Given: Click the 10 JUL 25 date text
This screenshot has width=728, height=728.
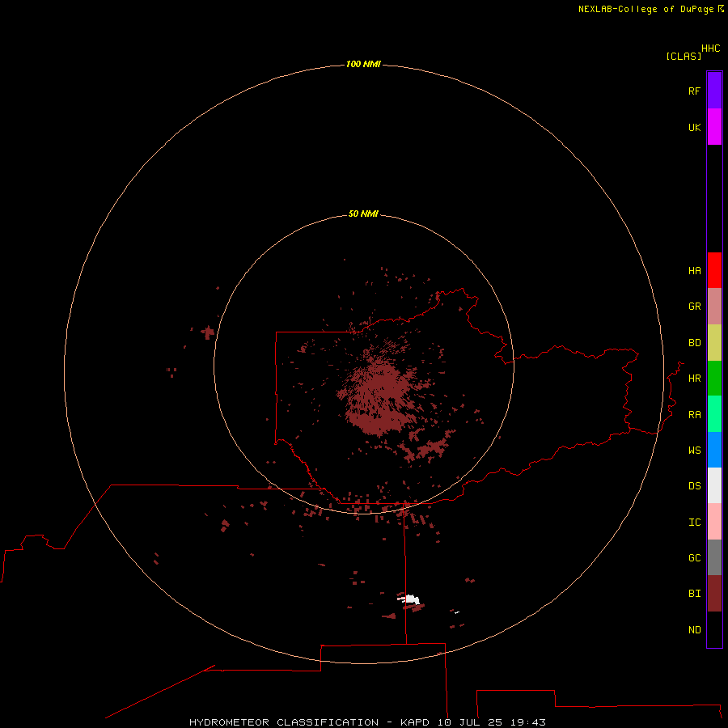Looking at the screenshot, I should click(x=469, y=722).
